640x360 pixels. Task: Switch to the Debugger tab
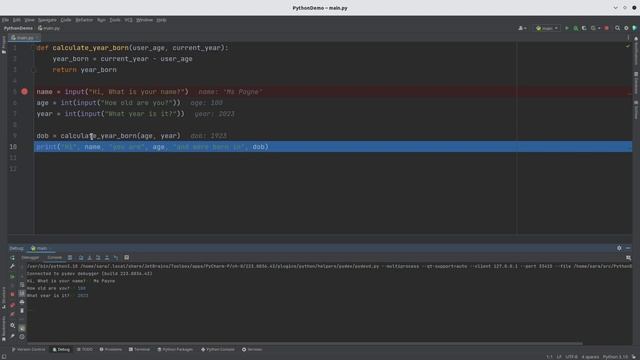pyautogui.click(x=30, y=258)
